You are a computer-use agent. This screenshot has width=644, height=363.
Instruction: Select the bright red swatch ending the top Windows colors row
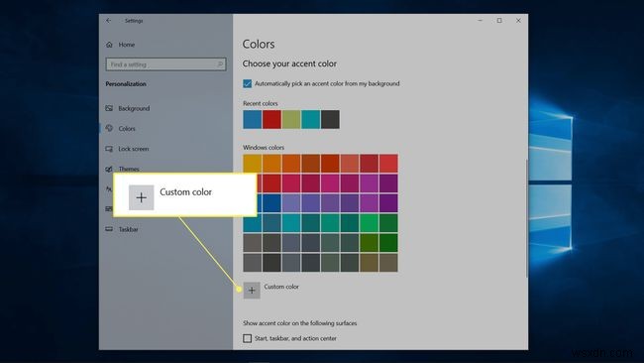pos(388,164)
